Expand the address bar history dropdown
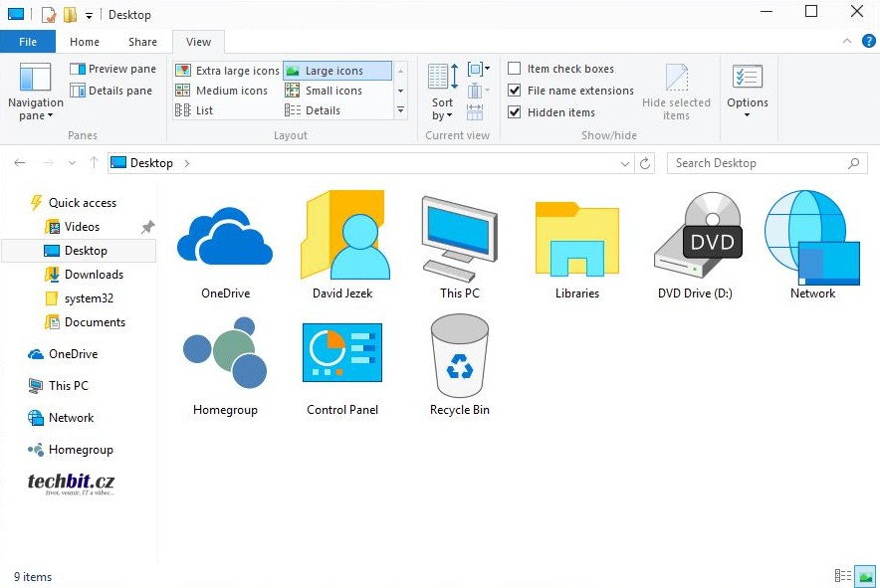 pos(625,163)
